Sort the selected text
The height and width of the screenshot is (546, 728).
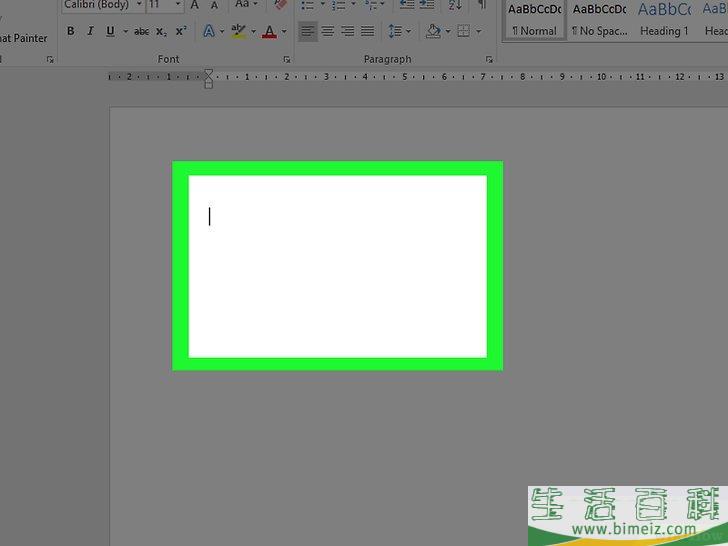(x=455, y=6)
